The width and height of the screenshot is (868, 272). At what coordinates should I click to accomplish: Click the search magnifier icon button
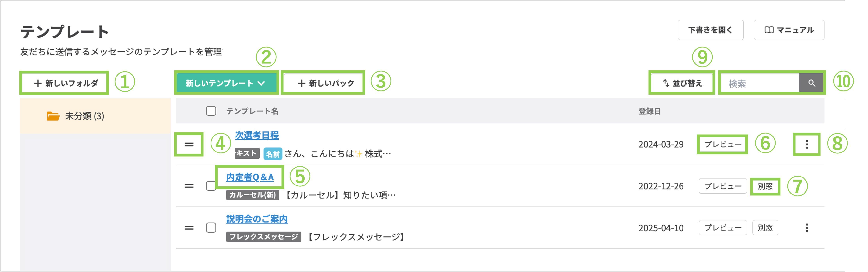[x=811, y=83]
